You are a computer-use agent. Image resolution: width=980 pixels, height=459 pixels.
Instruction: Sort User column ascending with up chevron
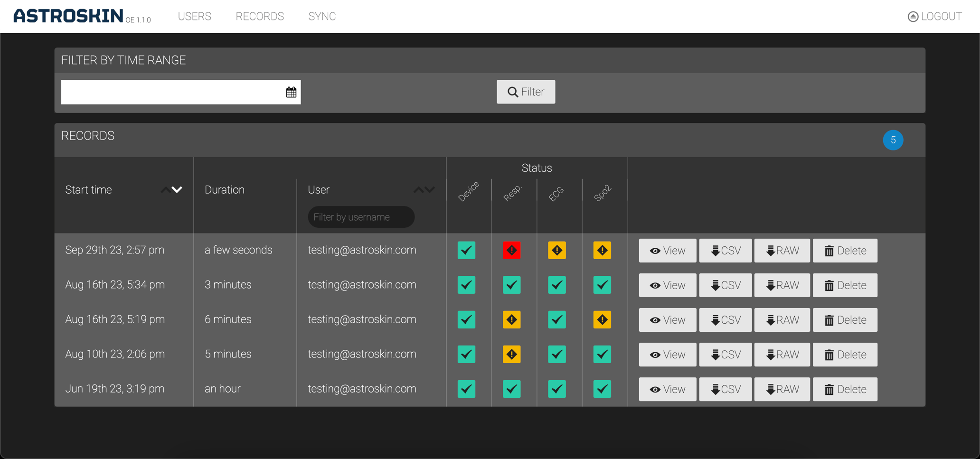click(x=418, y=190)
